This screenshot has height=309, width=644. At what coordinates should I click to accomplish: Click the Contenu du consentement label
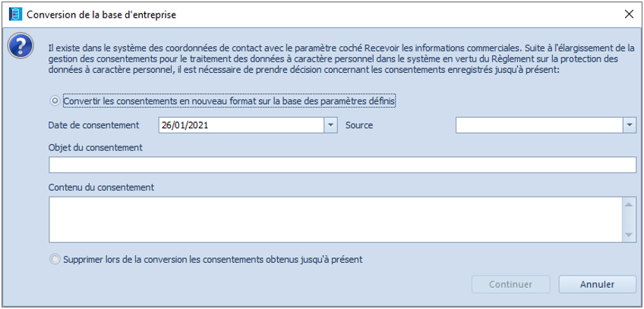point(101,188)
